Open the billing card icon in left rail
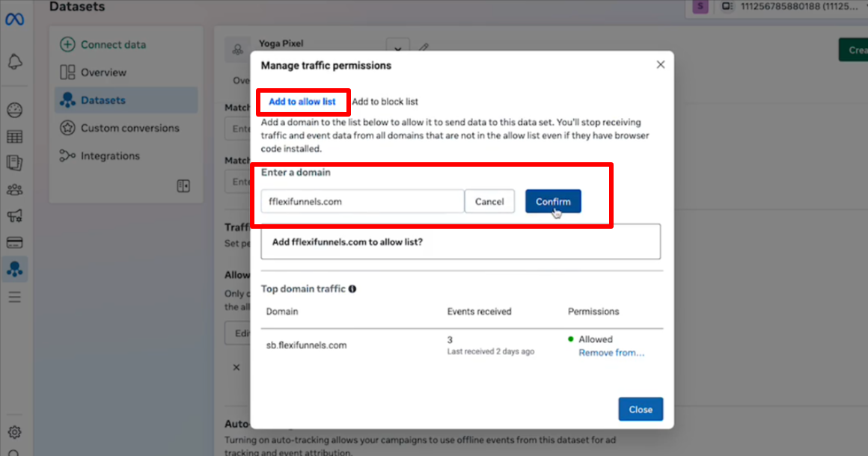868x456 pixels. (15, 243)
